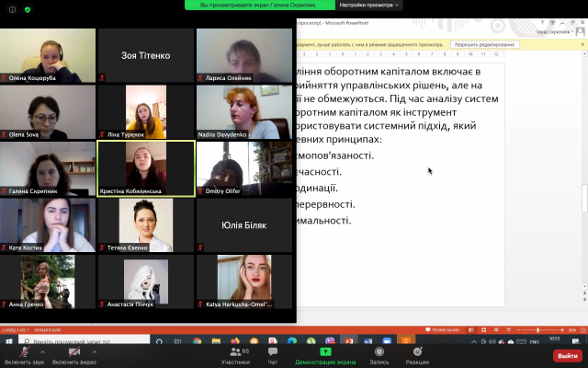
Task: Click the zoom out minus in PowerPoint
Action: click(518, 330)
